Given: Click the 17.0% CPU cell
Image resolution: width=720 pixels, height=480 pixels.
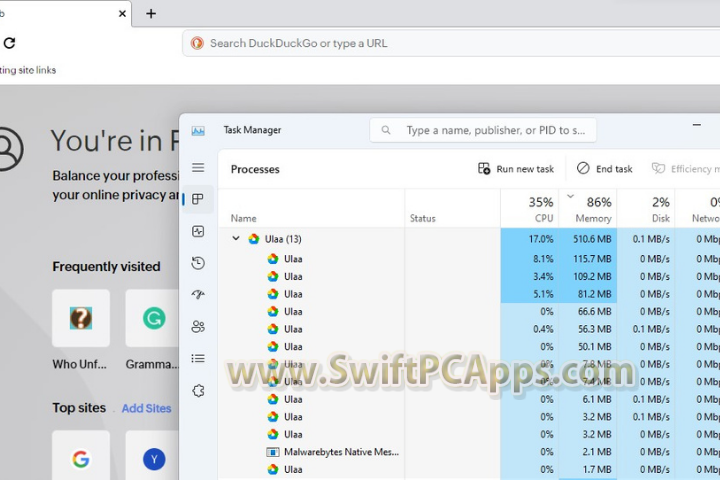Looking at the screenshot, I should (530, 239).
